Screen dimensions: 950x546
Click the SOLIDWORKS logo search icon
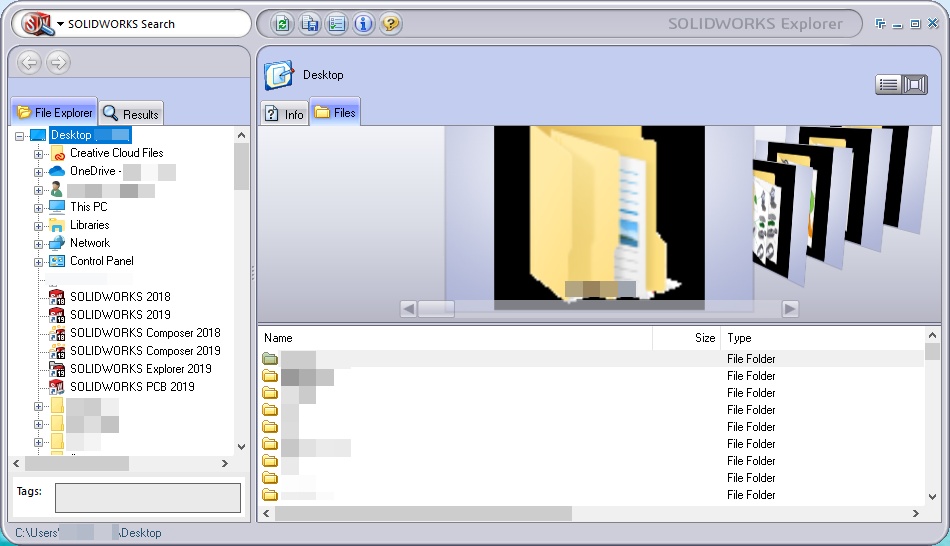click(x=37, y=24)
